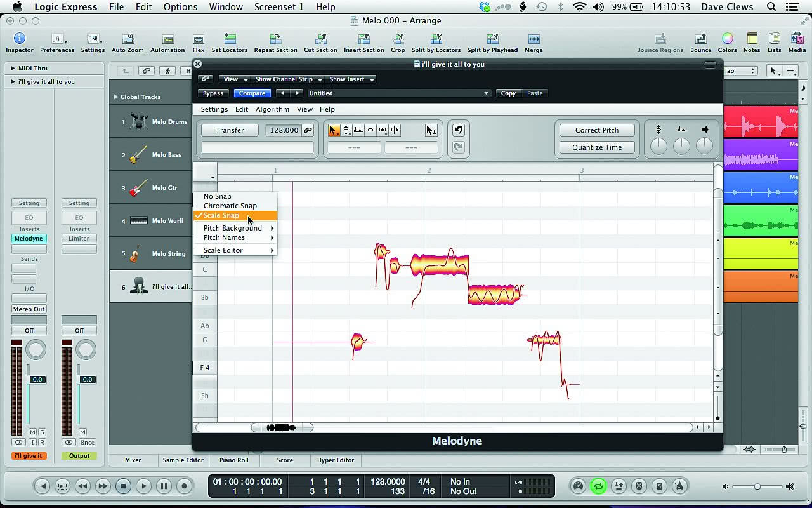Switch to Sample Editor tab
812x508 pixels.
pos(183,460)
